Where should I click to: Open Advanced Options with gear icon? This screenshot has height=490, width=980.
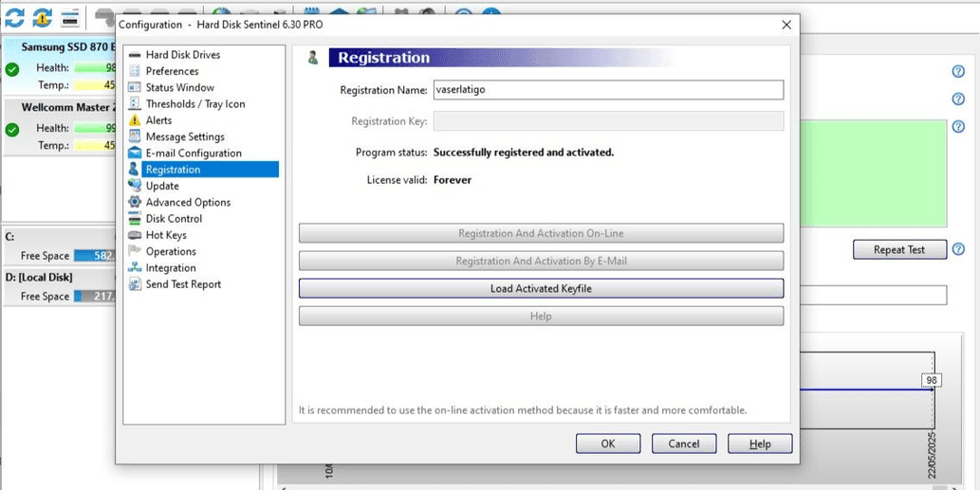(x=188, y=202)
